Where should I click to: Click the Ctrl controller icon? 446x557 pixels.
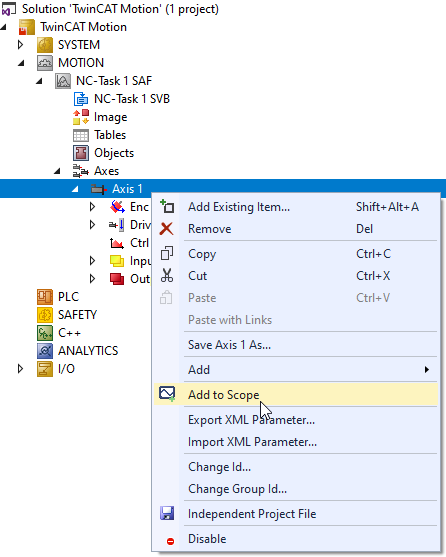[x=117, y=243]
